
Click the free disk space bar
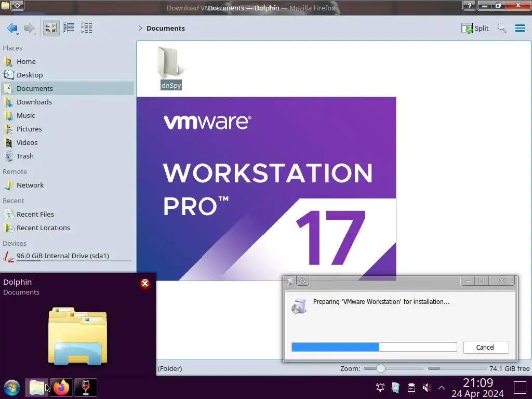[x=457, y=368]
